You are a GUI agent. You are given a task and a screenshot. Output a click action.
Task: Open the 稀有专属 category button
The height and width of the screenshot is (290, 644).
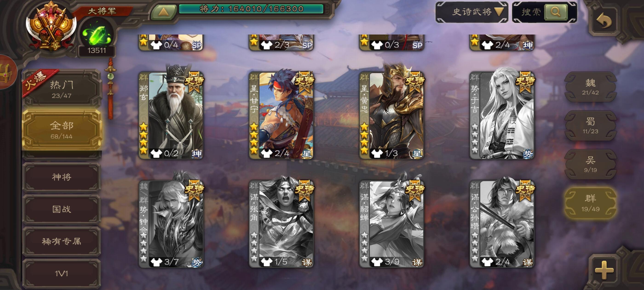pyautogui.click(x=62, y=241)
